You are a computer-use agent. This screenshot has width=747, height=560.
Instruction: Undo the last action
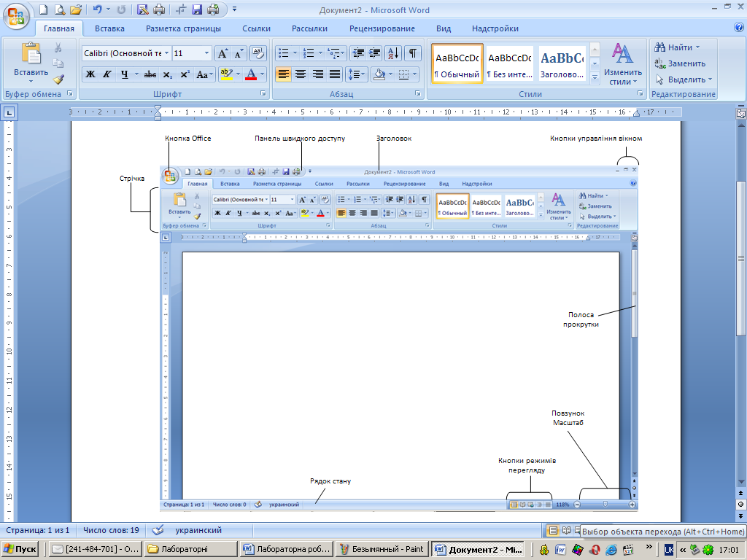point(97,9)
